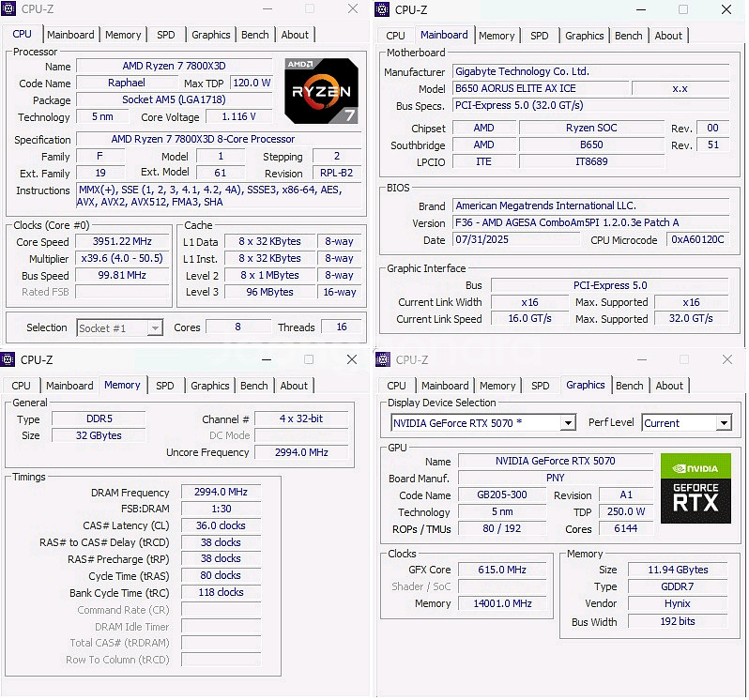Click the Revision value RPL-B2
The image size is (749, 700).
pos(337,173)
